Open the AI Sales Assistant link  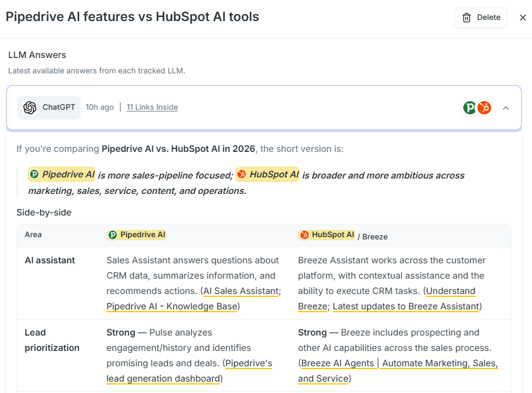(241, 291)
